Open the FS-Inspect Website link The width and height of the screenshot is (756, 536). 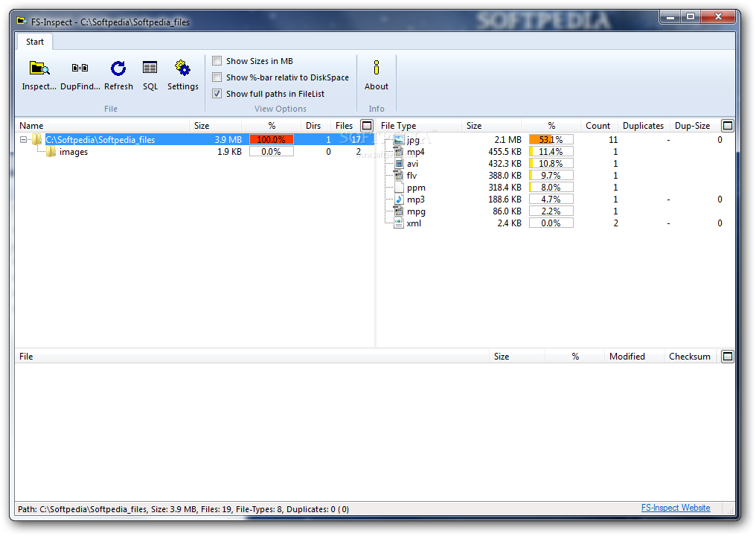[676, 508]
